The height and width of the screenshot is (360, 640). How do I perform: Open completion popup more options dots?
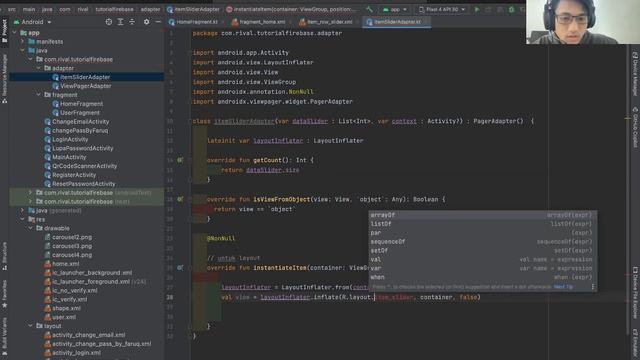click(x=593, y=287)
